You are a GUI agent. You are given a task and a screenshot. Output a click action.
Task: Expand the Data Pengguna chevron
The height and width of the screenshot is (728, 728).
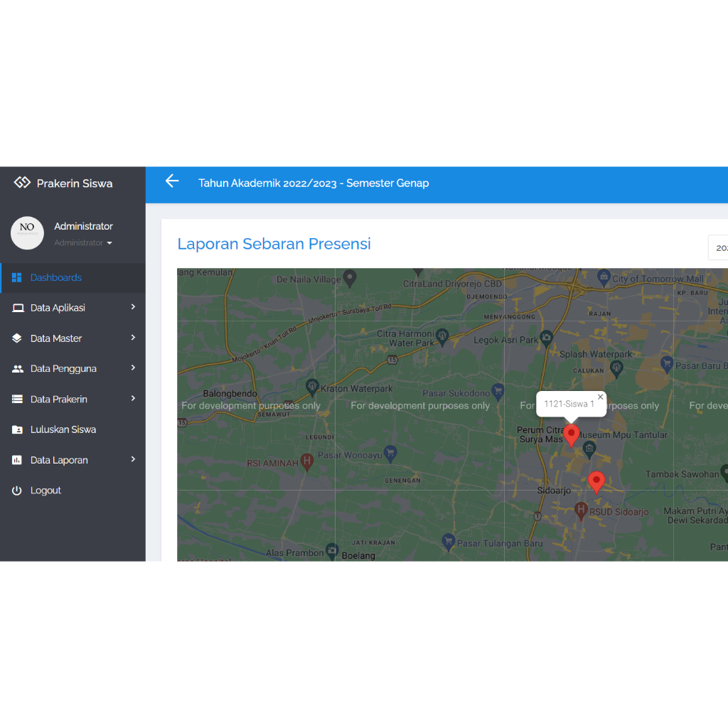click(133, 368)
